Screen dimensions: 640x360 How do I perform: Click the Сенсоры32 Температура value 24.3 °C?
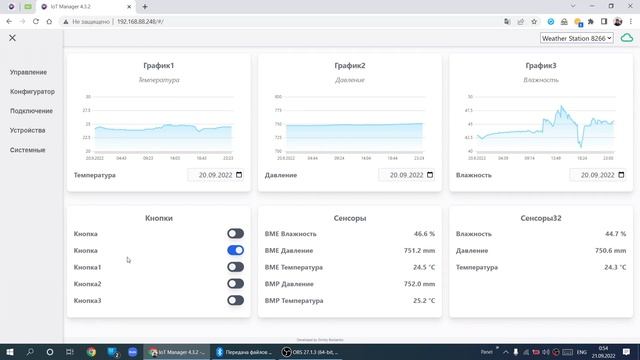pyautogui.click(x=615, y=267)
